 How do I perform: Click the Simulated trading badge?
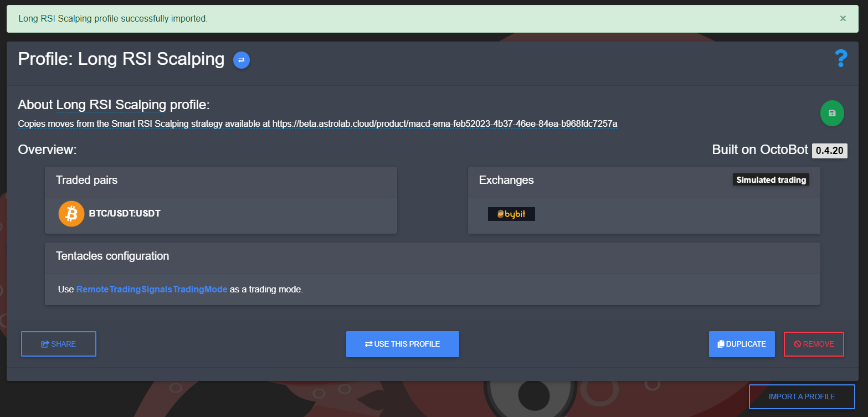[x=771, y=180]
